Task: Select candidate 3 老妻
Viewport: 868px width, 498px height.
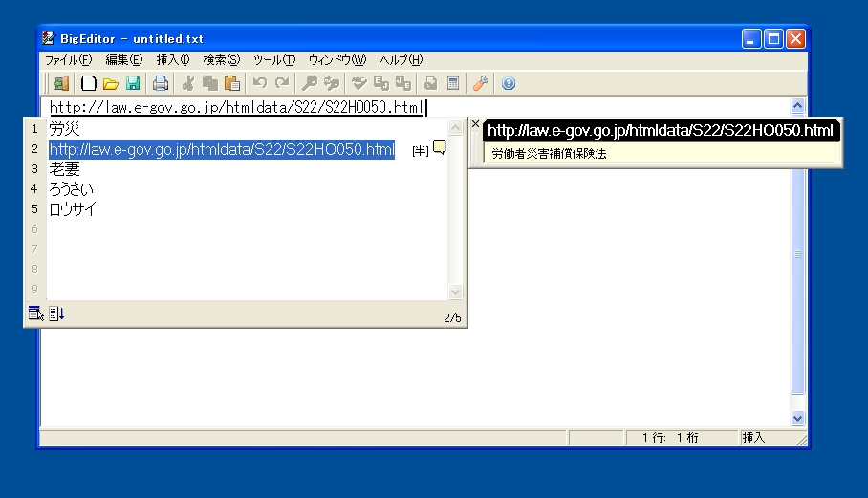Action: point(64,169)
